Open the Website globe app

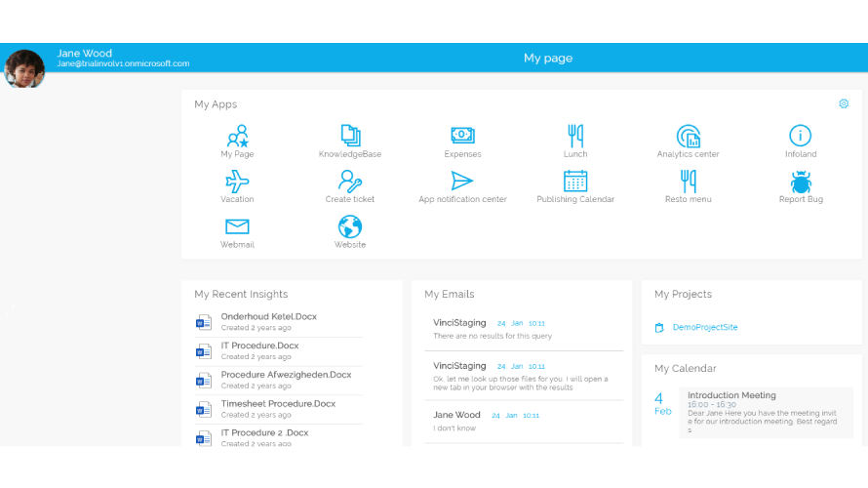[x=350, y=226]
